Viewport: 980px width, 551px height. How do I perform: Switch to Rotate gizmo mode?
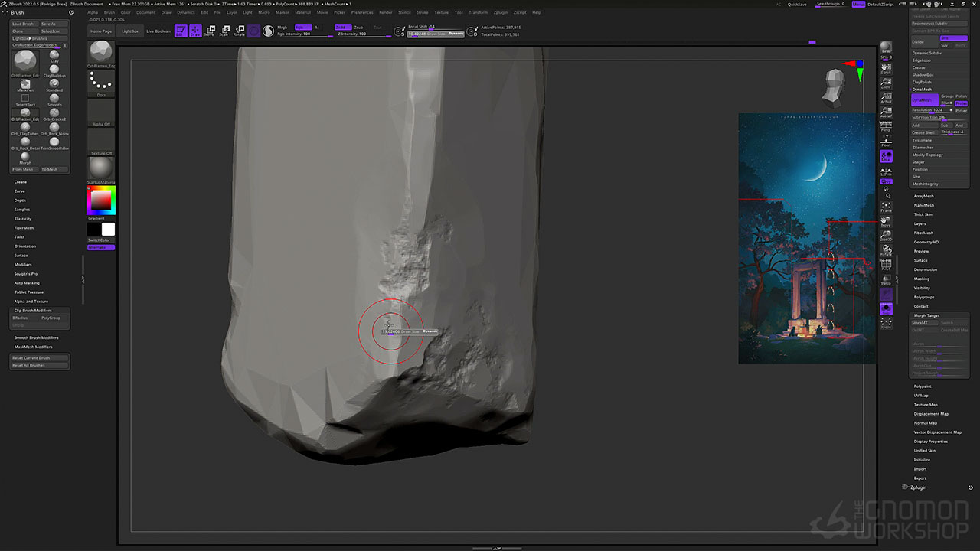click(x=239, y=31)
